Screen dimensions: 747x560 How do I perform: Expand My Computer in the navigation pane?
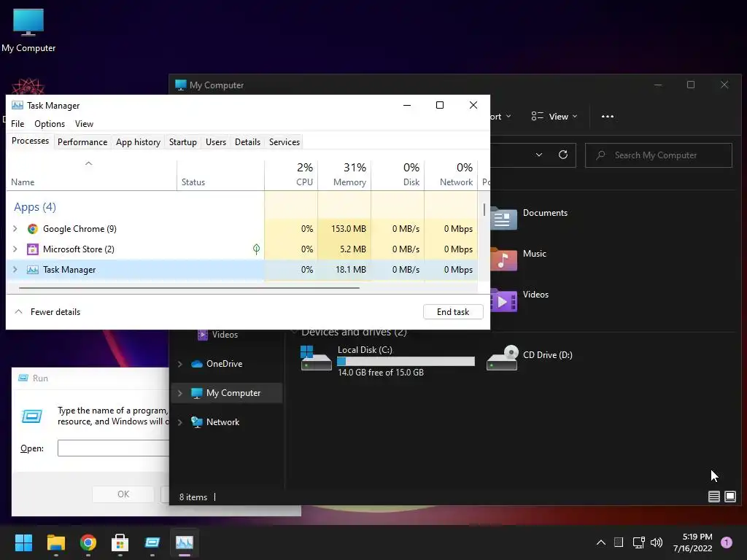(179, 393)
